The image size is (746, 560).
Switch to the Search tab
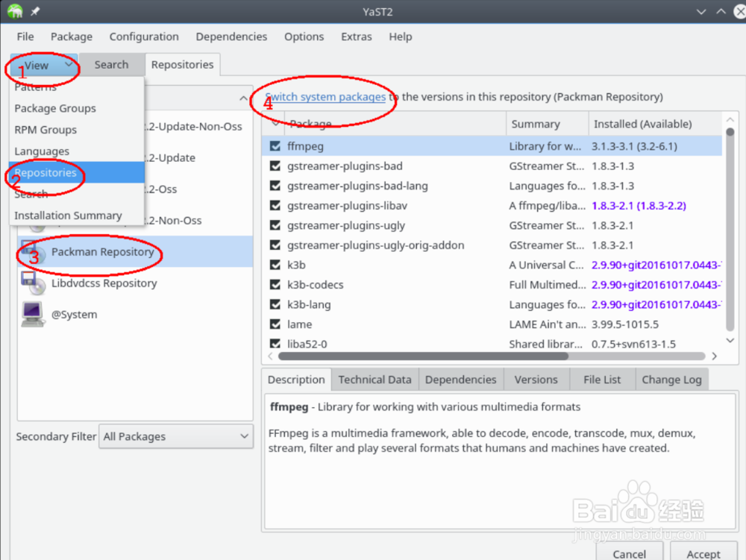pos(111,65)
